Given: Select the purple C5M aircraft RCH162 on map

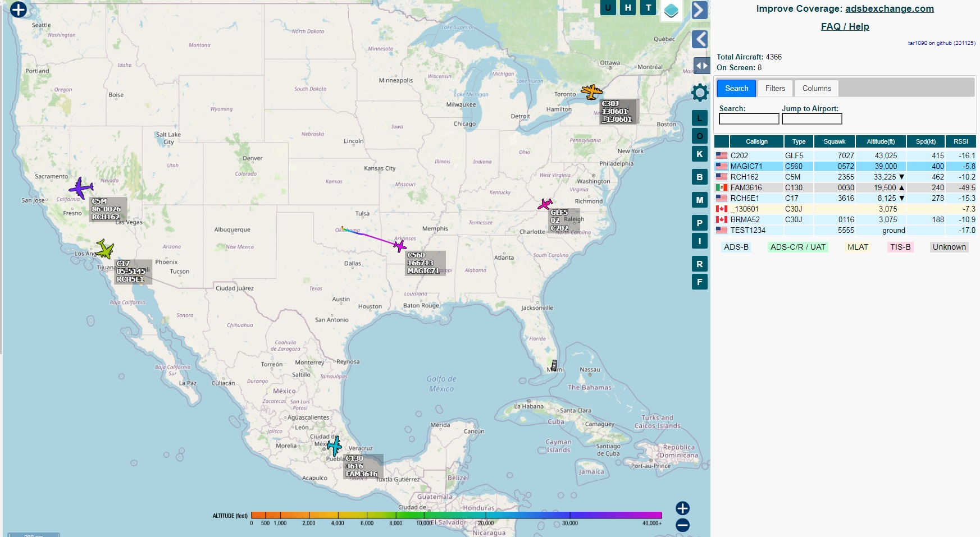Looking at the screenshot, I should pyautogui.click(x=82, y=188).
